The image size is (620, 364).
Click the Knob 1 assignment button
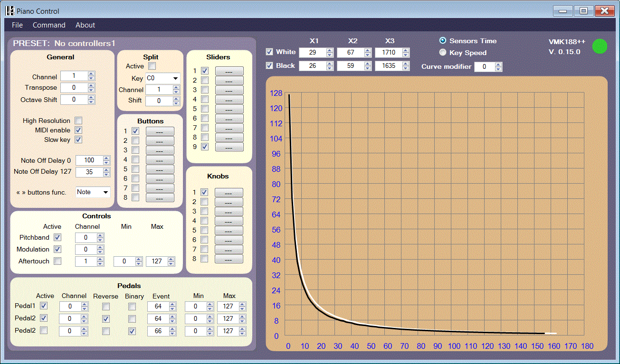tap(229, 193)
